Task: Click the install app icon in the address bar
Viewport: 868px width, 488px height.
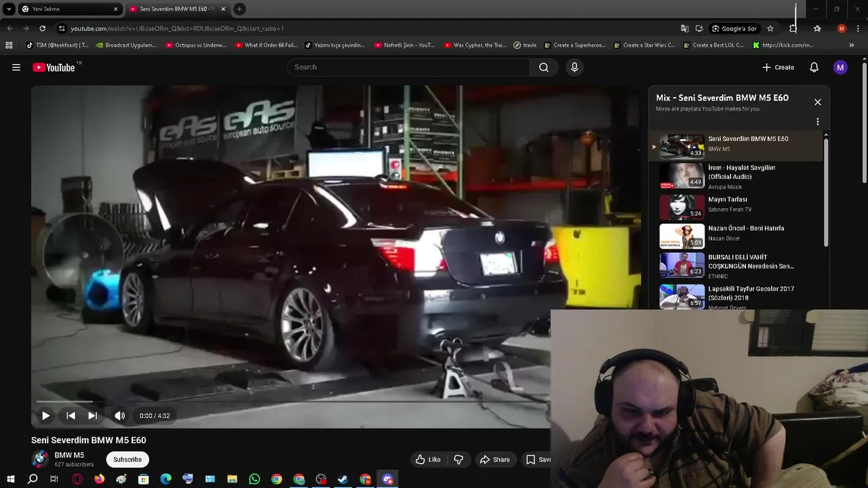Action: coord(699,28)
